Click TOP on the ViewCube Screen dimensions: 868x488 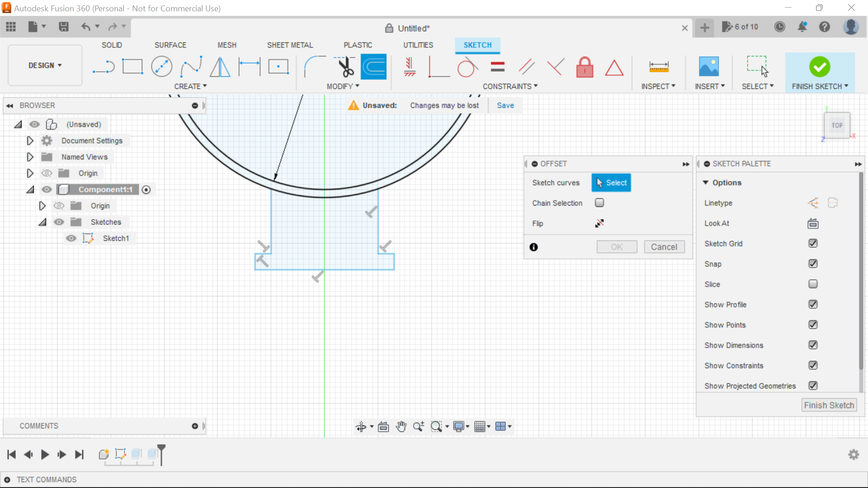[837, 125]
